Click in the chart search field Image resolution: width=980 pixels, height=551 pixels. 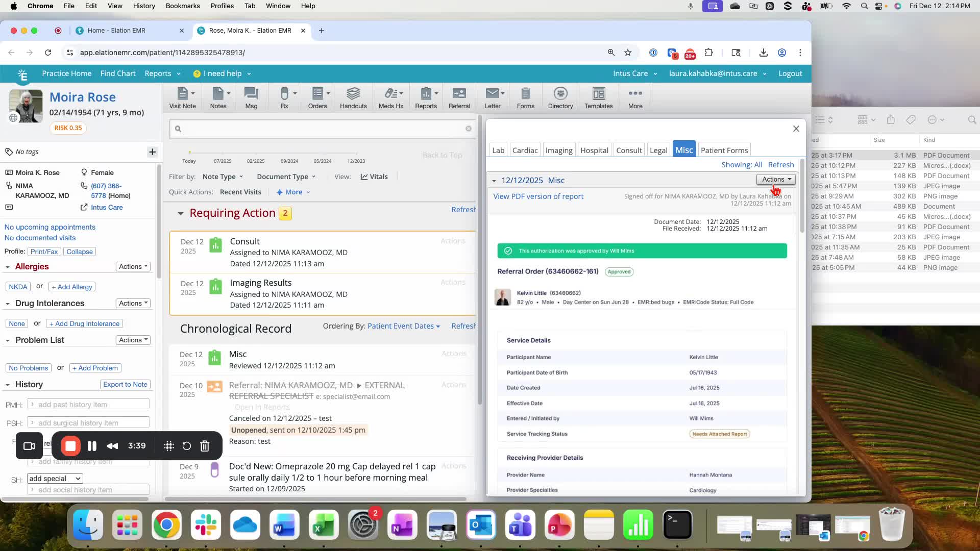pos(323,129)
